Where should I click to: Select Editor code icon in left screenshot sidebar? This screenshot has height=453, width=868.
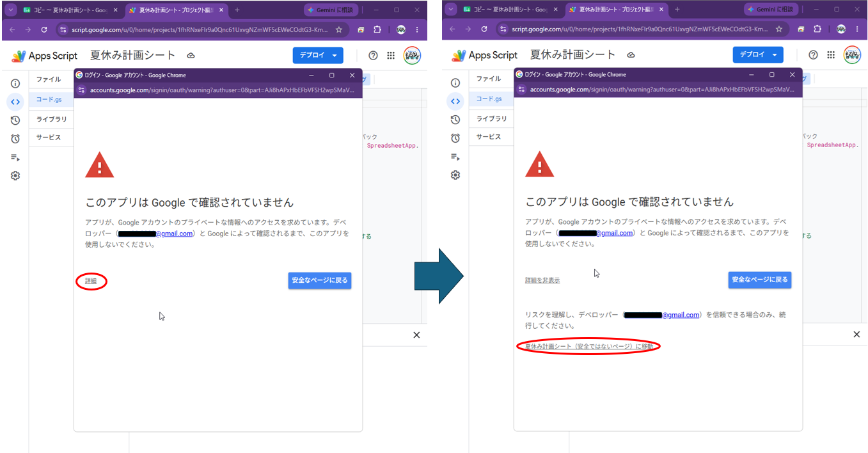pyautogui.click(x=15, y=102)
